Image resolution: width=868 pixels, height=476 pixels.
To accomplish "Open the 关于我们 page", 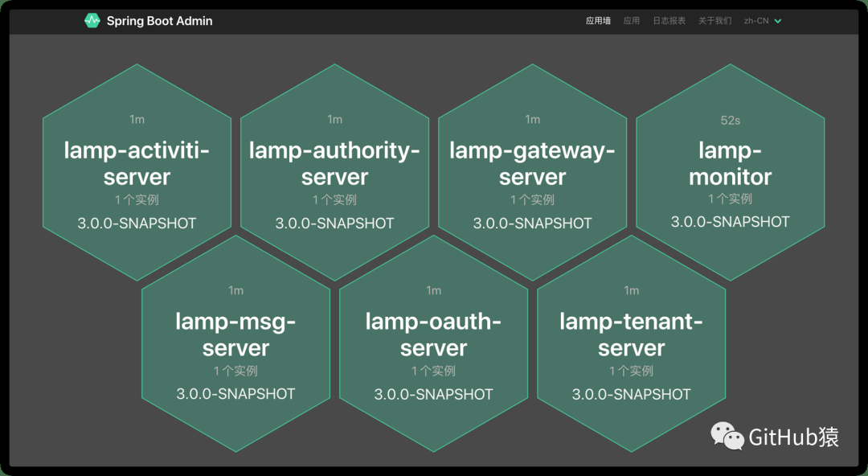I will pos(714,21).
